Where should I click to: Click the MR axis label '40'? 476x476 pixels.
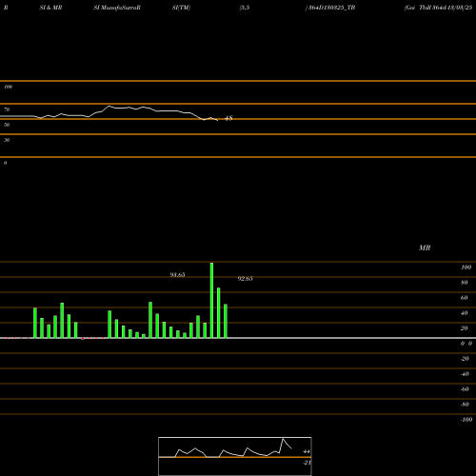point(465,313)
